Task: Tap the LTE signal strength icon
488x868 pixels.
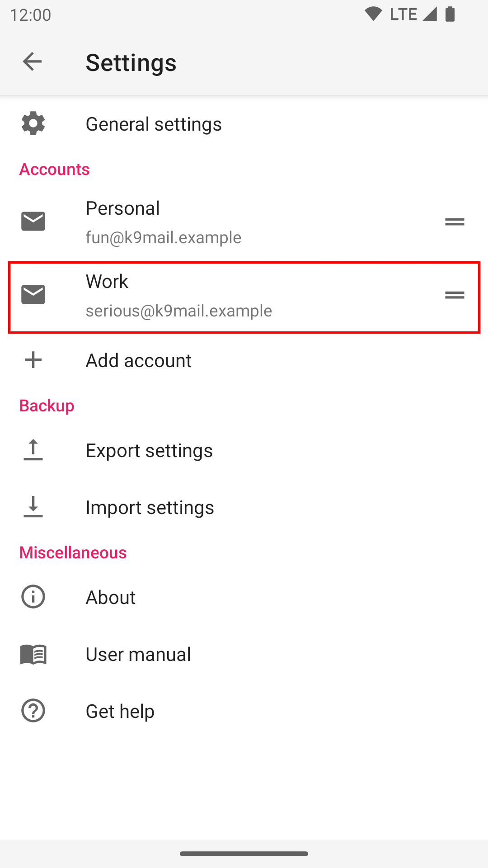Action: 429,14
